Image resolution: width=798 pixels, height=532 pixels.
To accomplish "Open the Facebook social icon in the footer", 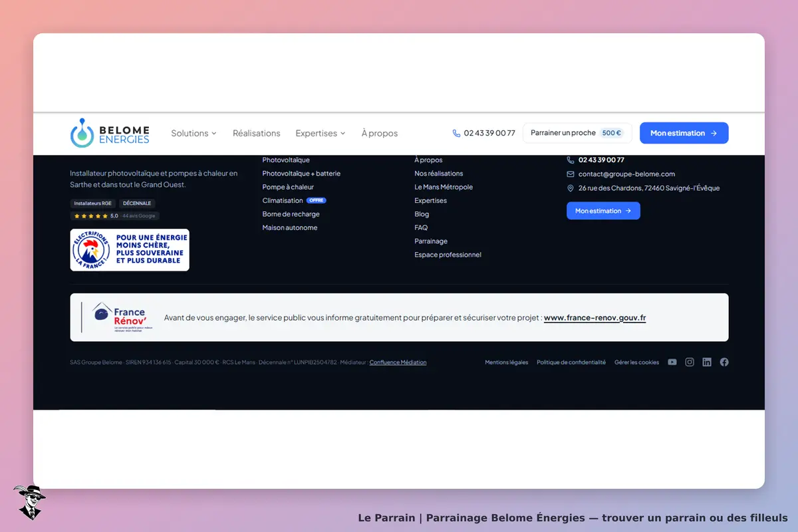I will [724, 362].
